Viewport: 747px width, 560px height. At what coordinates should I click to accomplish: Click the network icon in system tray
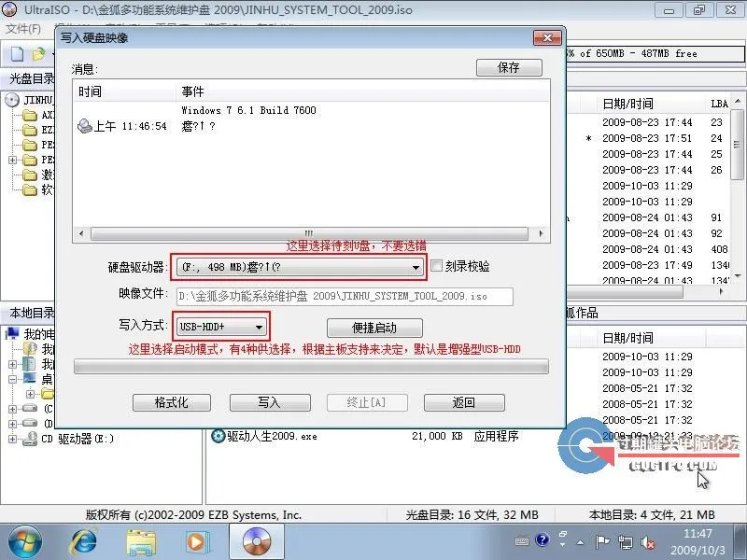pos(625,541)
